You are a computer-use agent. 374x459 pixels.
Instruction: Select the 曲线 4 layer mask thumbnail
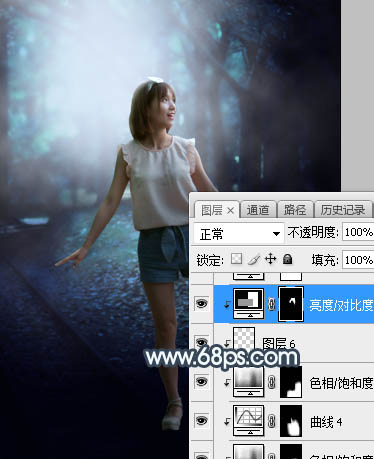click(x=291, y=421)
